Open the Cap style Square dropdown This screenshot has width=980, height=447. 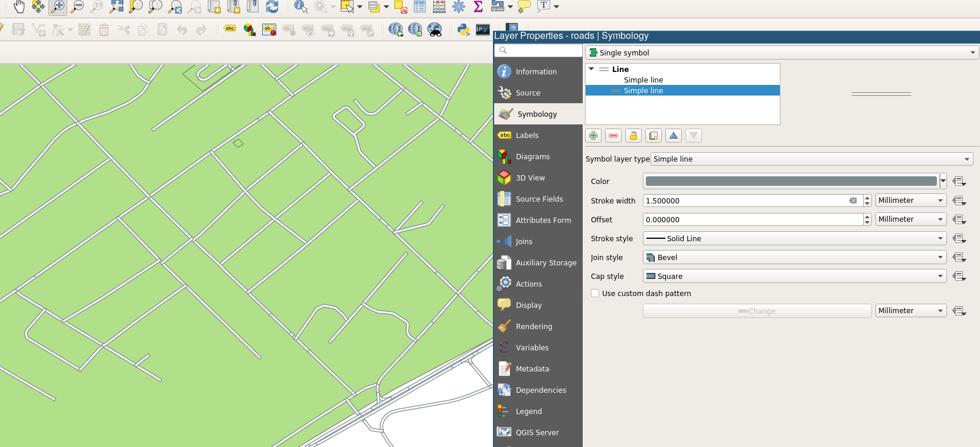click(794, 276)
